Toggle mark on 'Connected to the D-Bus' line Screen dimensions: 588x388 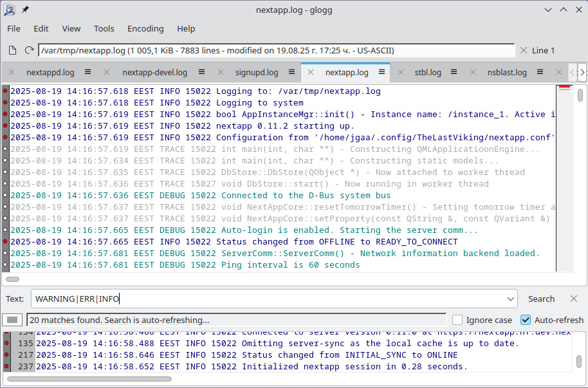click(x=5, y=195)
